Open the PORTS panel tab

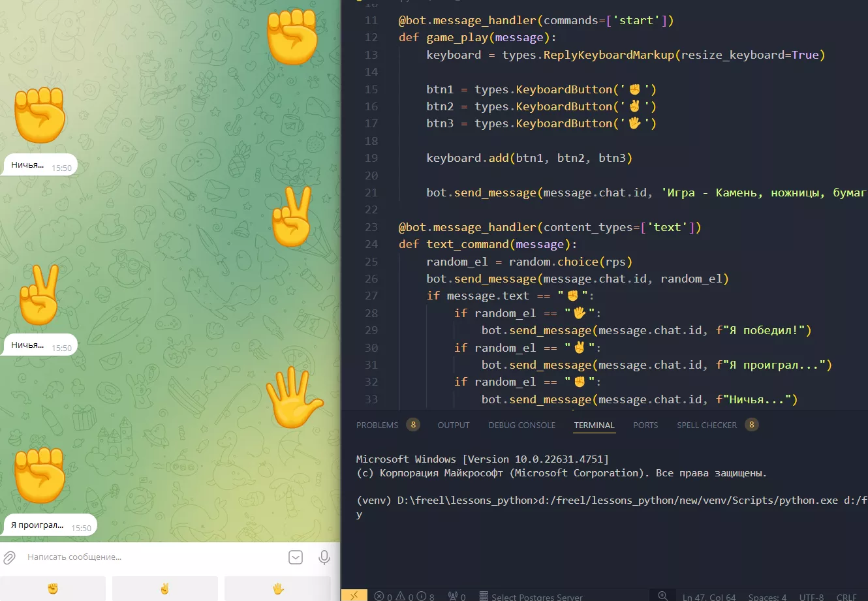[645, 425]
